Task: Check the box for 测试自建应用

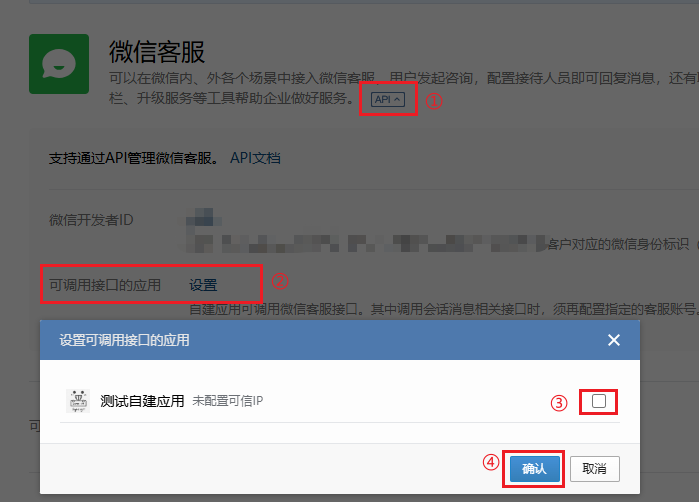Action: (x=599, y=401)
